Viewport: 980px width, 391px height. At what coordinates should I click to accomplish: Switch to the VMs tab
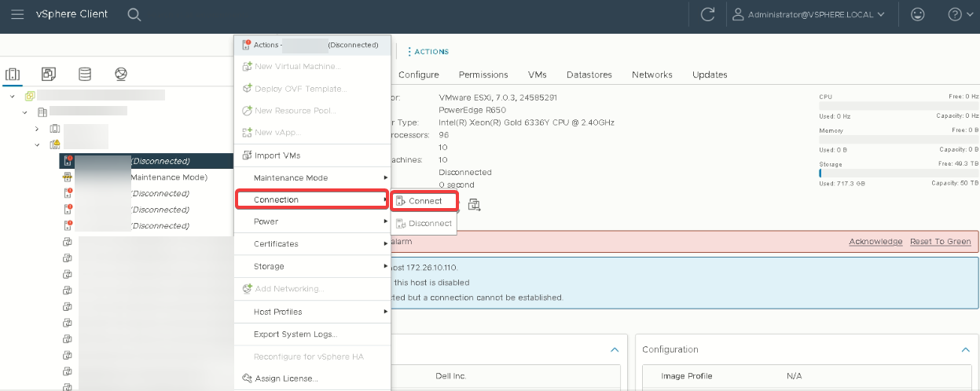coord(537,75)
